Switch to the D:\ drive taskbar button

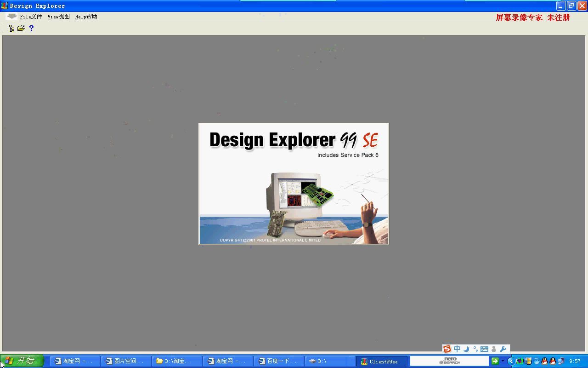tap(330, 361)
